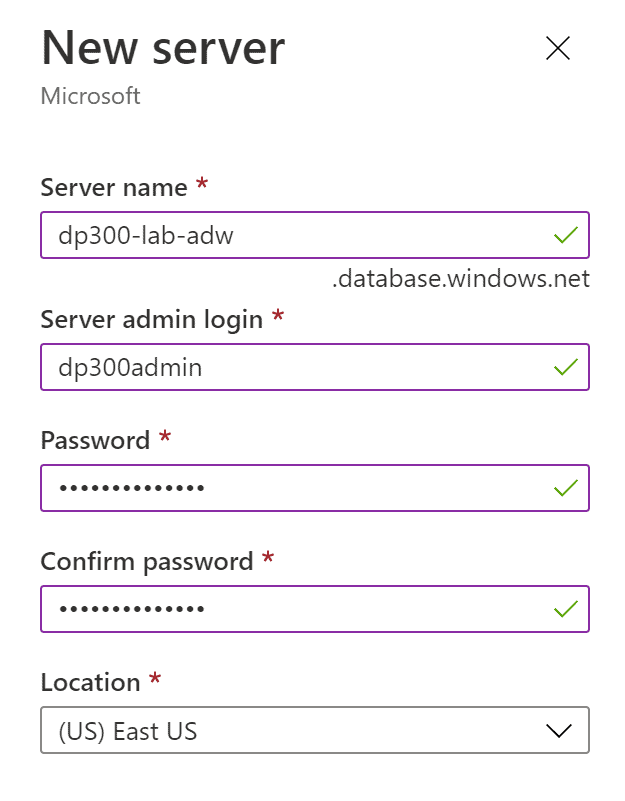Click the X to close the New server blade
The width and height of the screenshot is (625, 801).
pyautogui.click(x=557, y=48)
